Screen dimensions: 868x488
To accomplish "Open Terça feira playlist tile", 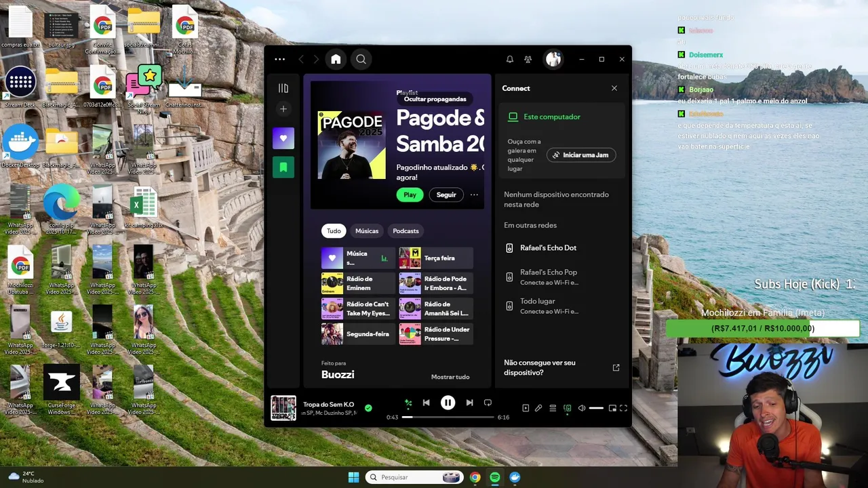I will coord(435,258).
